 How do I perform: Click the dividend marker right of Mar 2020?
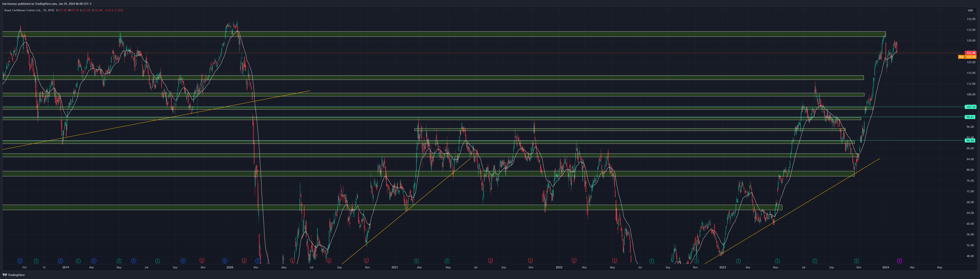tap(258, 261)
